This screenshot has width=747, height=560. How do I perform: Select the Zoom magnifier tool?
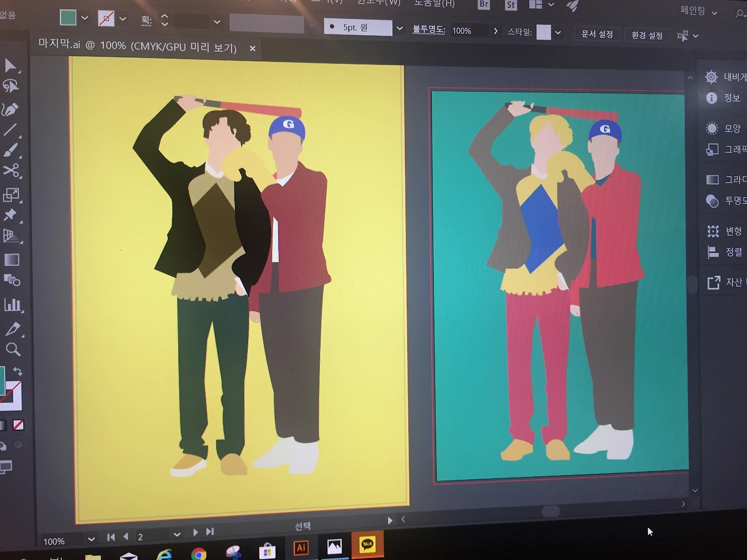coord(13,349)
